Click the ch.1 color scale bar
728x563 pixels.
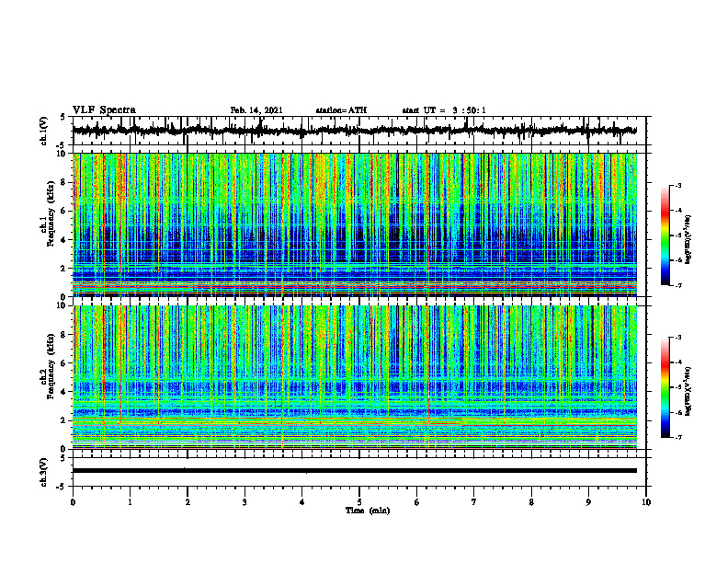[x=665, y=236]
